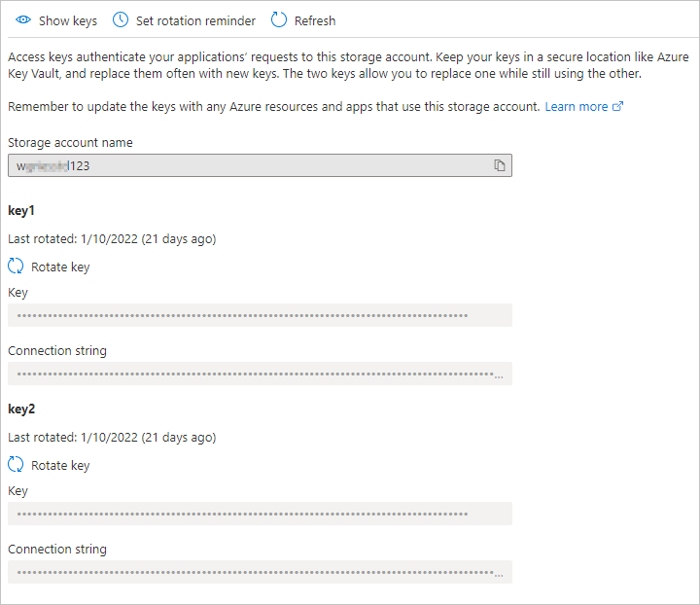Click the key2 Connection string label
This screenshot has width=700, height=605.
pyautogui.click(x=57, y=550)
